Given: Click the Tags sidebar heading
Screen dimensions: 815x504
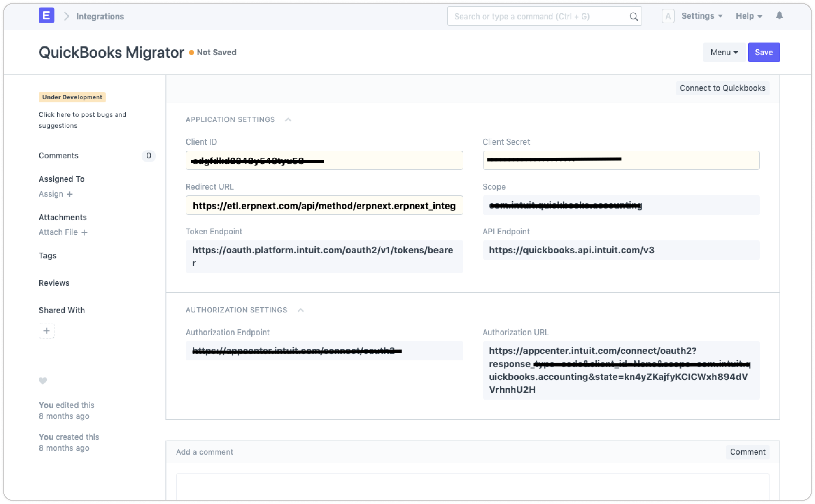Looking at the screenshot, I should (48, 256).
